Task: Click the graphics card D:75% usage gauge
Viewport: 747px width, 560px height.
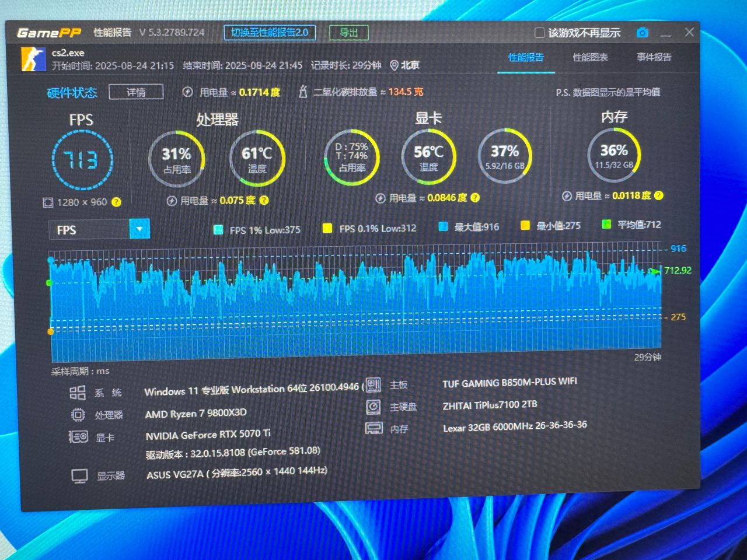Action: pos(351,157)
